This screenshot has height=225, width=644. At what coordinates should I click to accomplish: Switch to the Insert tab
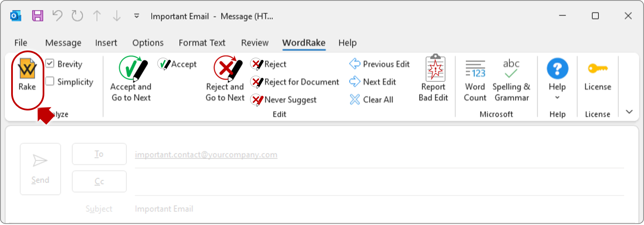[x=106, y=43]
